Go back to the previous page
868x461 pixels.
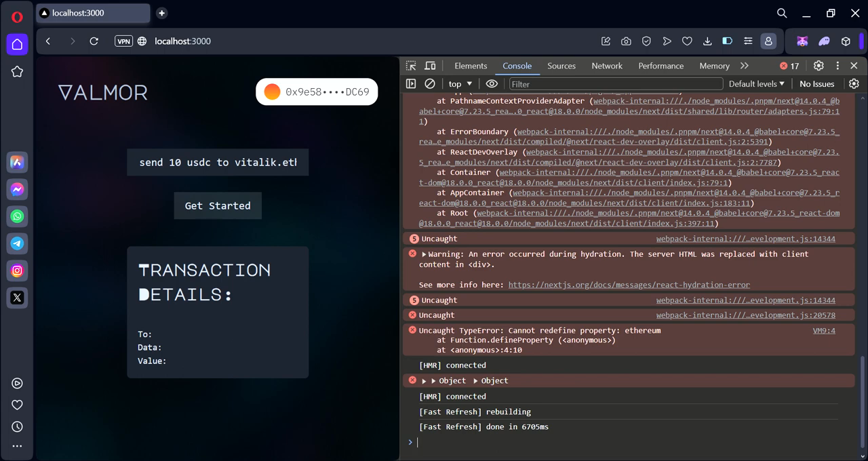pyautogui.click(x=48, y=41)
